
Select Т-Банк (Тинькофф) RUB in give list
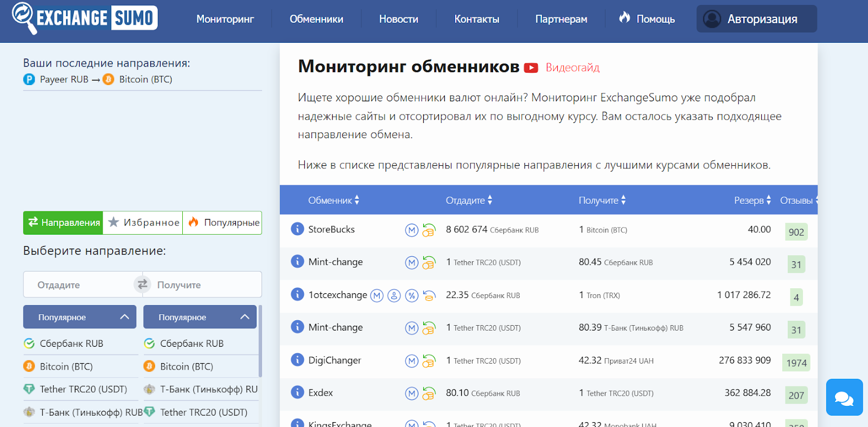click(x=82, y=412)
